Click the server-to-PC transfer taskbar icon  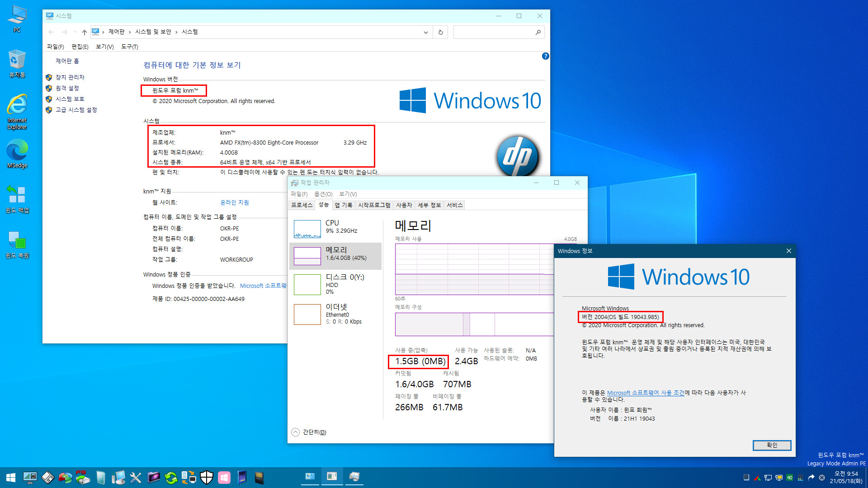pyautogui.click(x=189, y=478)
